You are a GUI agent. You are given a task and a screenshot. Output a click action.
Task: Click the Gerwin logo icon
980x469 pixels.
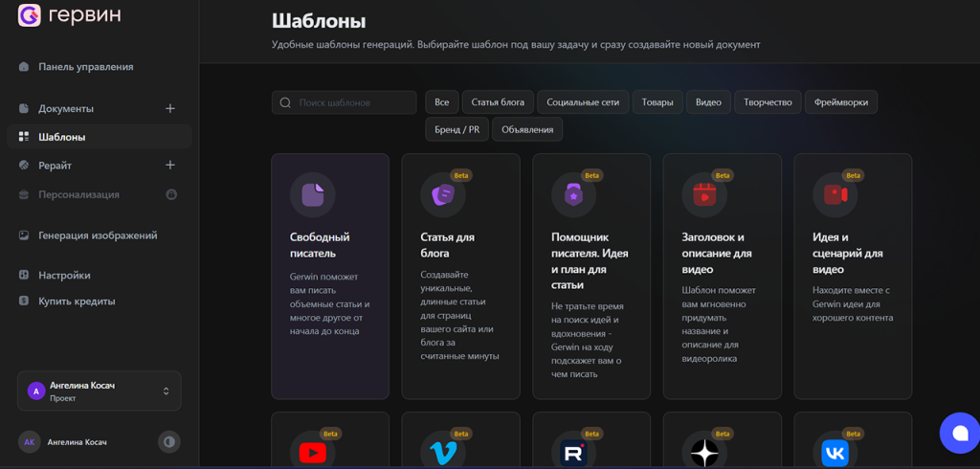click(x=29, y=15)
